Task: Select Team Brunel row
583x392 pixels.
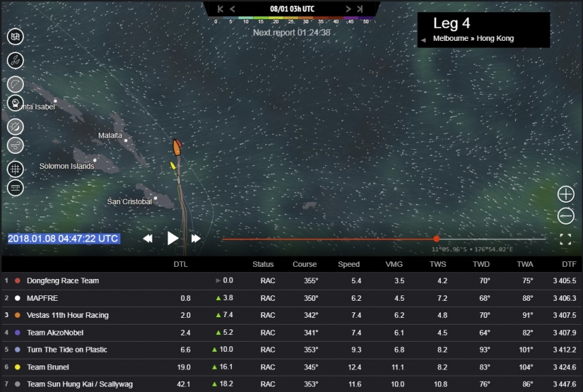Action: tap(291, 367)
